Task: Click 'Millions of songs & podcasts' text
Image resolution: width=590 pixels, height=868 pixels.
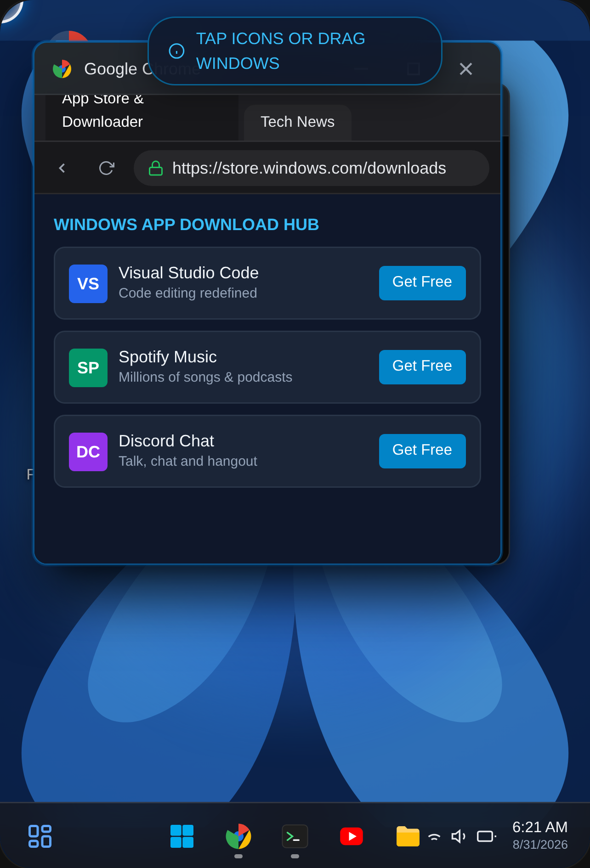Action: [205, 377]
